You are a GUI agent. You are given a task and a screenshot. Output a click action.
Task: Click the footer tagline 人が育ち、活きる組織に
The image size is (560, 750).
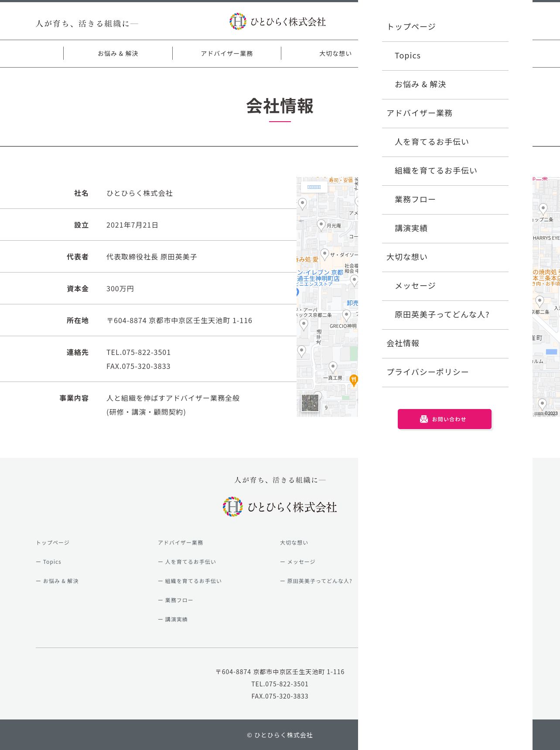(280, 480)
